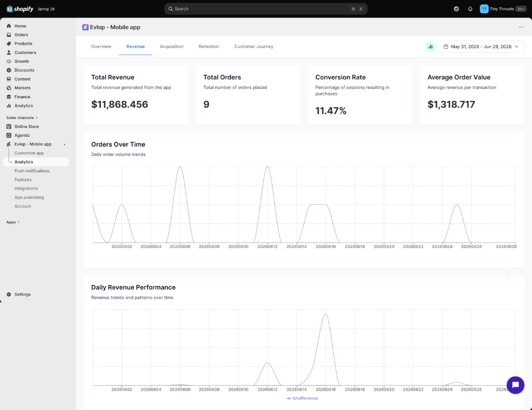The image size is (532, 410).
Task: Click the search input field
Action: coord(266,9)
